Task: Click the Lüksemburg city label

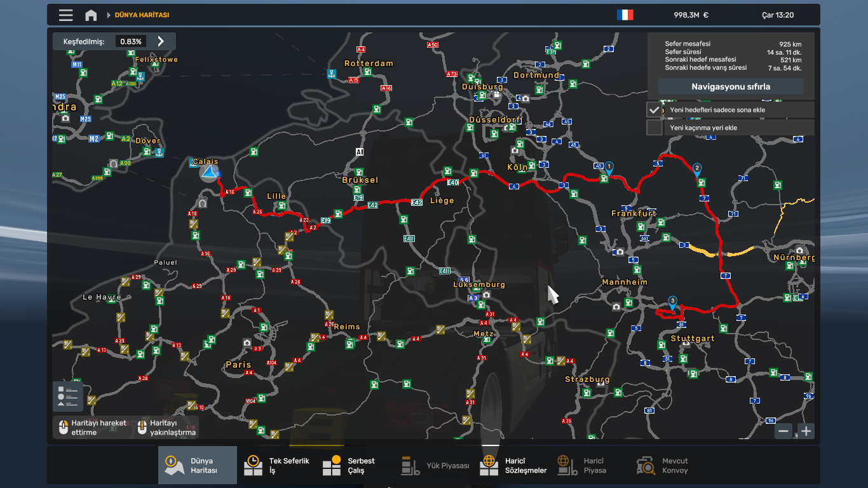Action: click(x=479, y=285)
